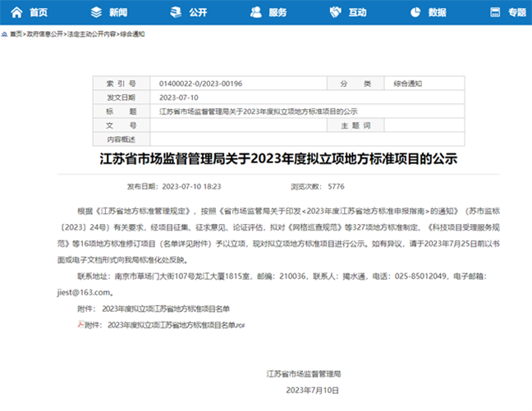The image size is (532, 411).
Task: Open the 互动 navigation tab
Action: (357, 12)
